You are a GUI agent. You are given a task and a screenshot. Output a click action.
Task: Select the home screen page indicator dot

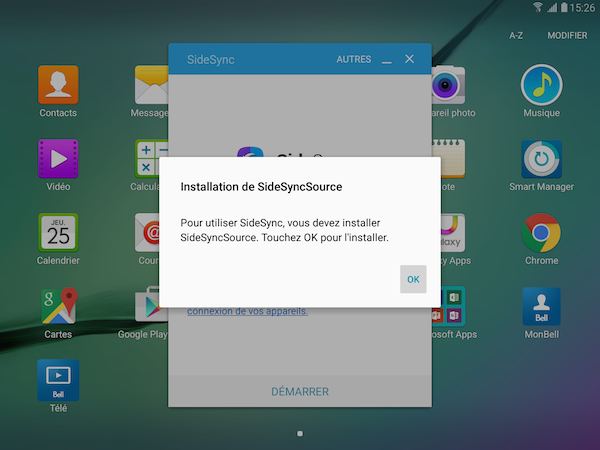[x=300, y=434]
